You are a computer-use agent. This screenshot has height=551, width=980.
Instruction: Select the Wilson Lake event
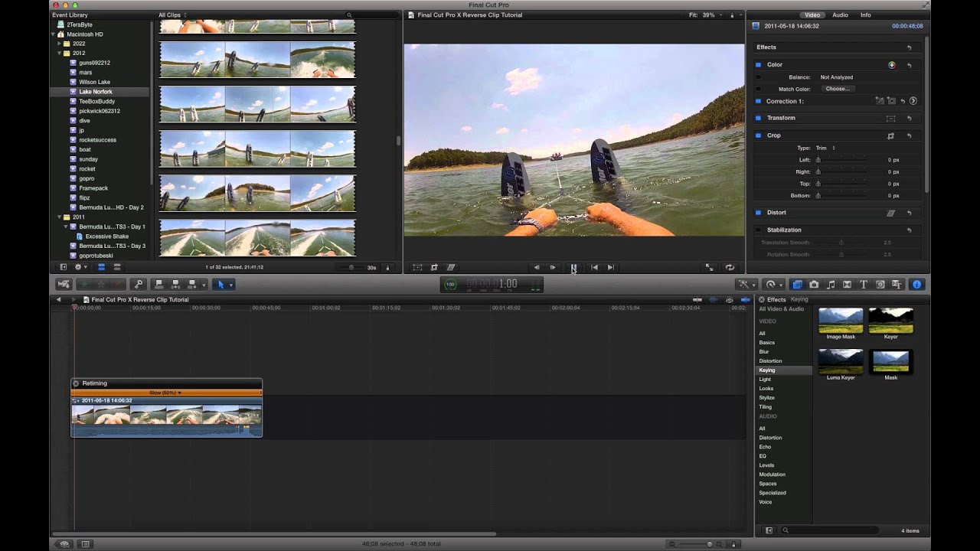pos(95,82)
